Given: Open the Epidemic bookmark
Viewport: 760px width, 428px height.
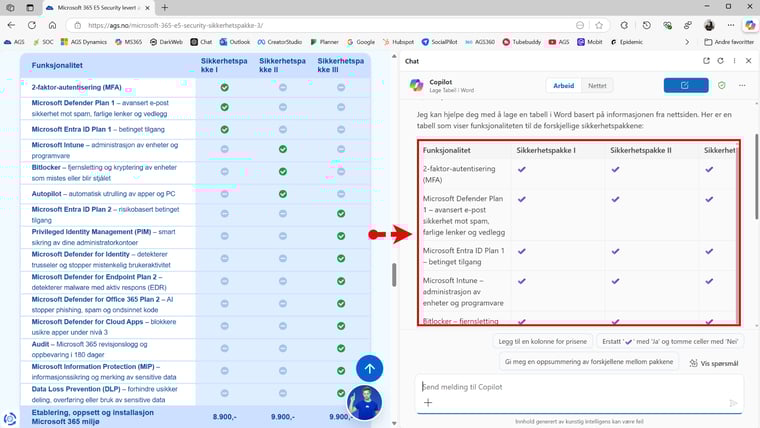Looking at the screenshot, I should click(627, 42).
